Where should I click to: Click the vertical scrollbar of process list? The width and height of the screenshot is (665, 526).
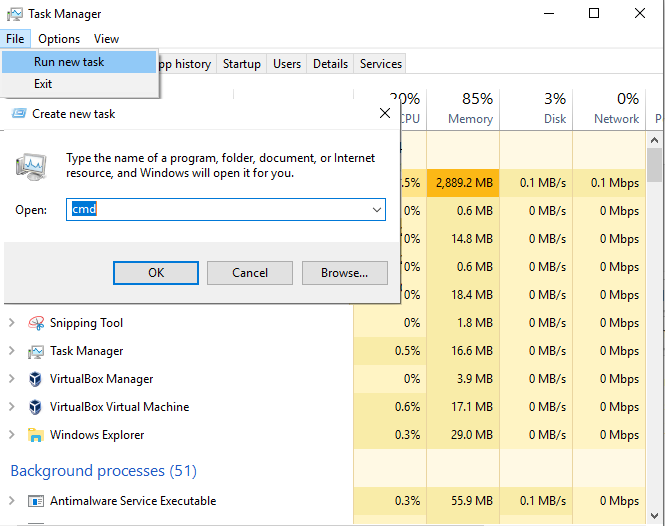coord(655,300)
